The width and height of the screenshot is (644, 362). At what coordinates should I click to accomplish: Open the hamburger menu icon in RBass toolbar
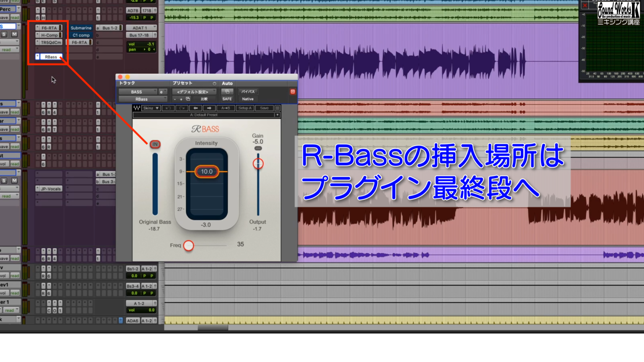tap(277, 108)
